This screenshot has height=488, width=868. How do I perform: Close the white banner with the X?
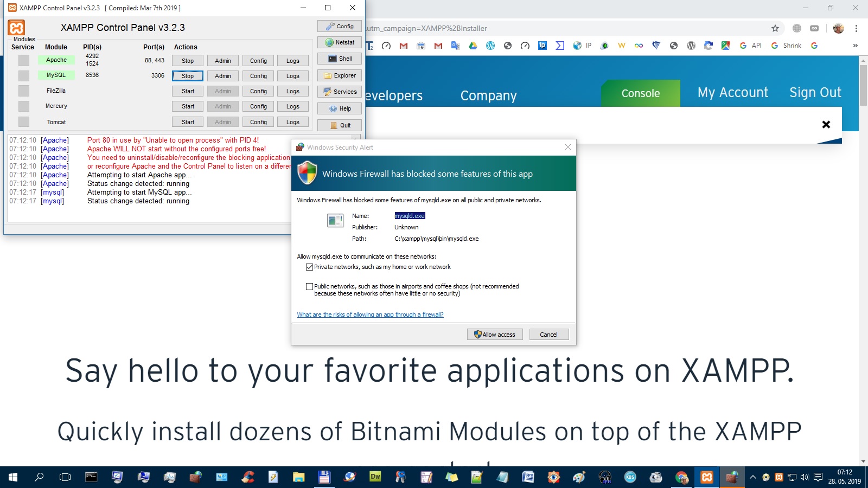tap(826, 125)
